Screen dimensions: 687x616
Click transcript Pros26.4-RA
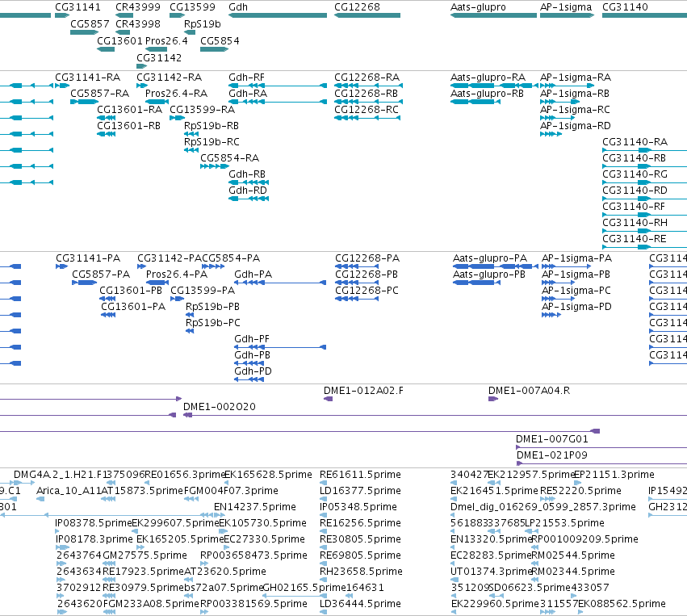click(x=177, y=94)
